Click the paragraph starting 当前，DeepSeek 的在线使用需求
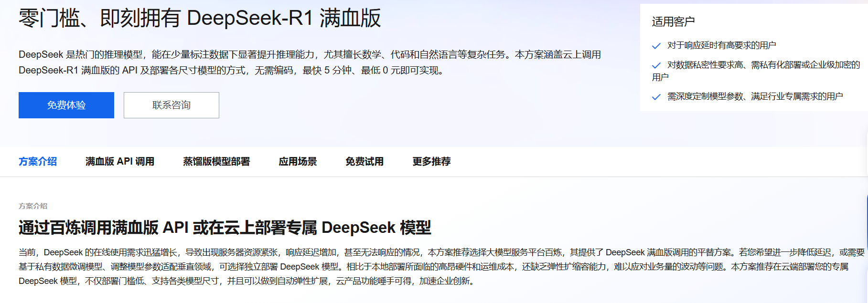The height and width of the screenshot is (303, 868). 442,266
